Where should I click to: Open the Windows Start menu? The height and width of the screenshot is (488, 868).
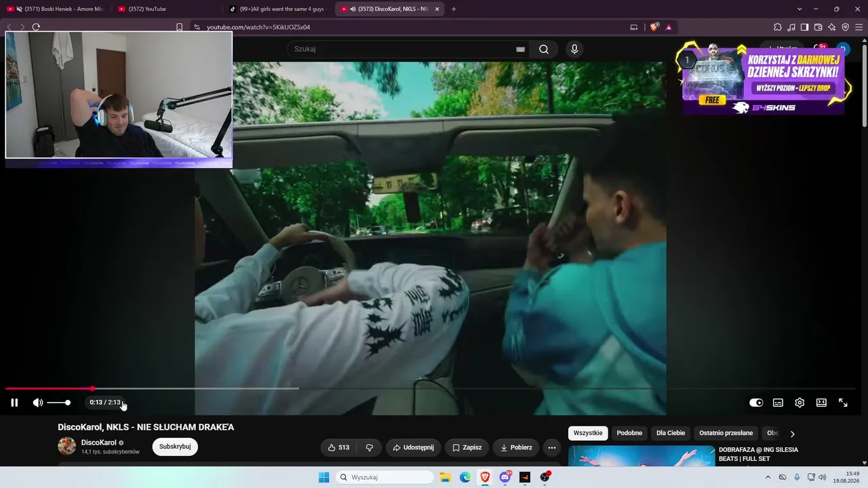[x=324, y=477]
